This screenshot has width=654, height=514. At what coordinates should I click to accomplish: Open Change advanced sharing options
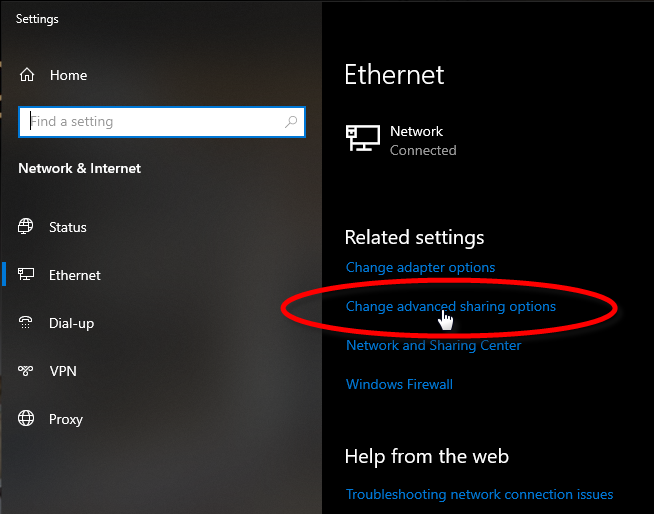[450, 307]
